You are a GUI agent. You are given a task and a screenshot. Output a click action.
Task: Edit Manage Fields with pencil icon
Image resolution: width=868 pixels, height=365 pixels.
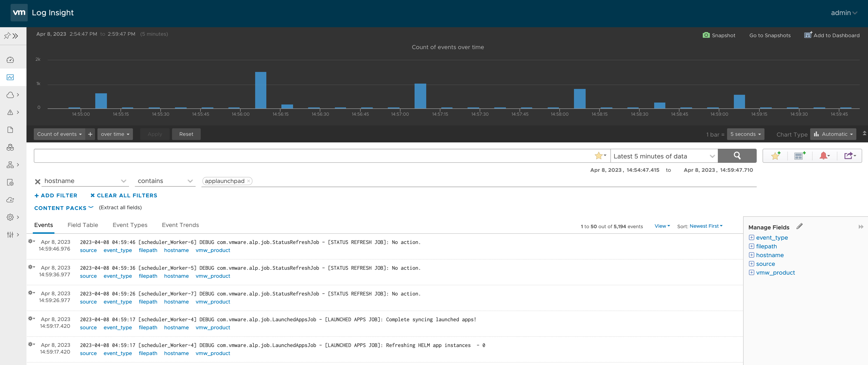(x=799, y=226)
